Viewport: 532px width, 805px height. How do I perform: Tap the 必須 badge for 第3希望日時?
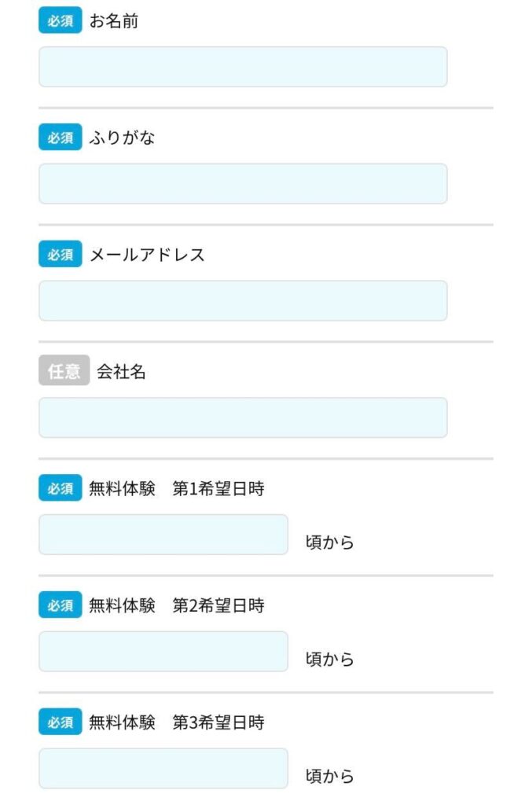(x=60, y=722)
